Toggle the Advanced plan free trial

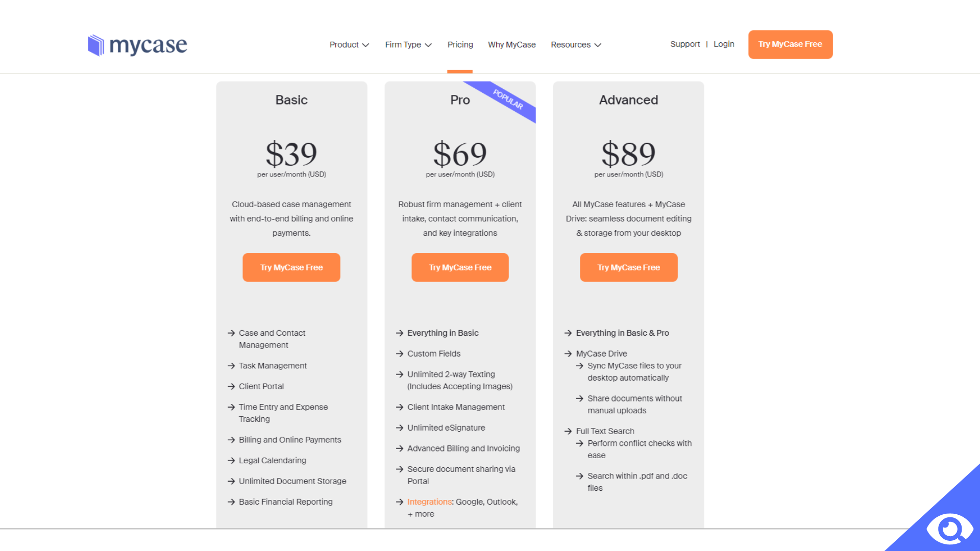click(x=628, y=268)
